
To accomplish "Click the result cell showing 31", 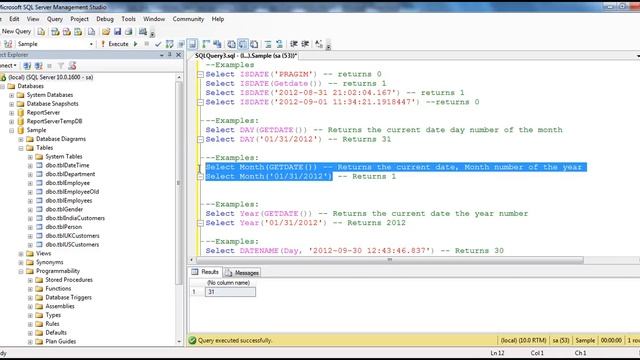I will (x=230, y=292).
